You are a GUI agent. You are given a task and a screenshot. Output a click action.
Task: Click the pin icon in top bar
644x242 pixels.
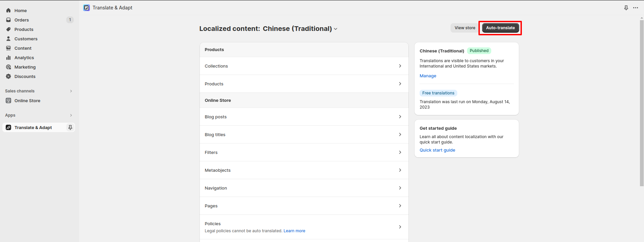pos(626,8)
